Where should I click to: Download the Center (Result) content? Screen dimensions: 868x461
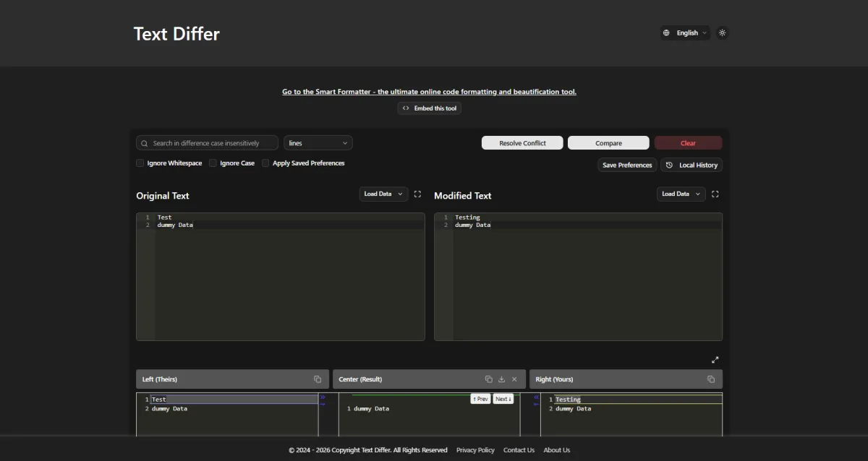click(501, 379)
